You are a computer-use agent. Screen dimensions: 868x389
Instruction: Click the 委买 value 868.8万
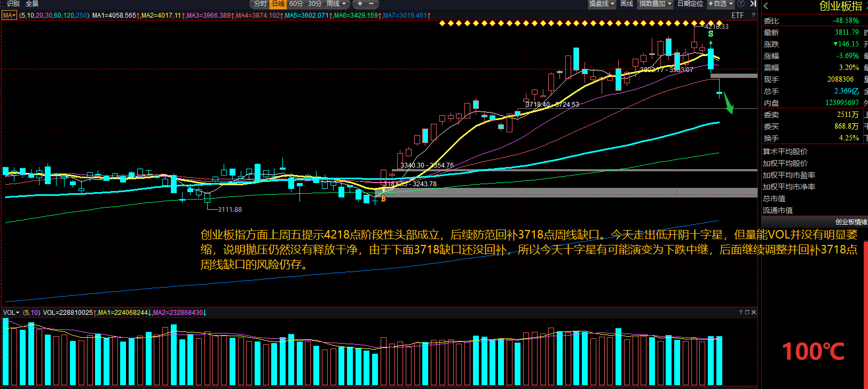click(847, 126)
